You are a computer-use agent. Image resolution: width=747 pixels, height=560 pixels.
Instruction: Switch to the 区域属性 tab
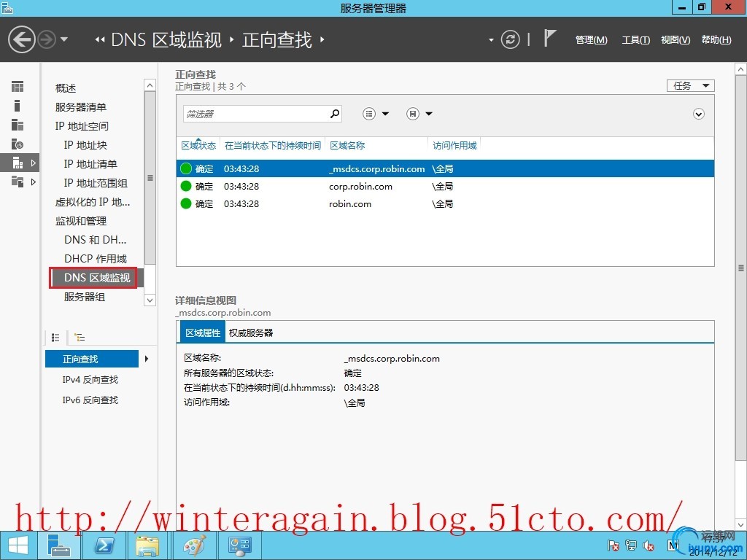(203, 332)
